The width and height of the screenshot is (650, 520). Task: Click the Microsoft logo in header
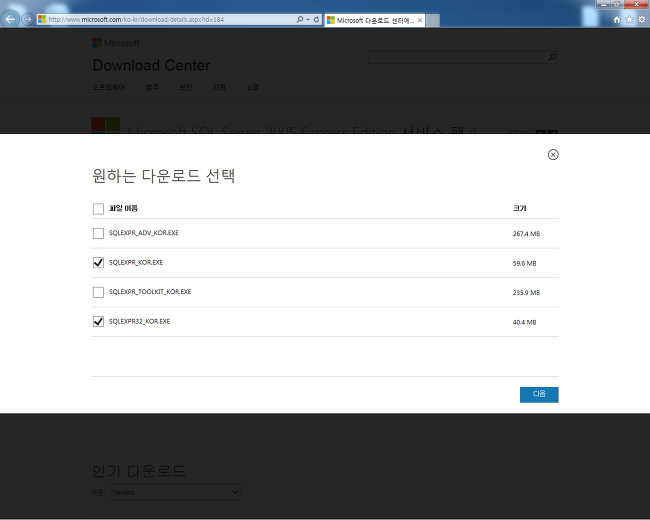116,43
